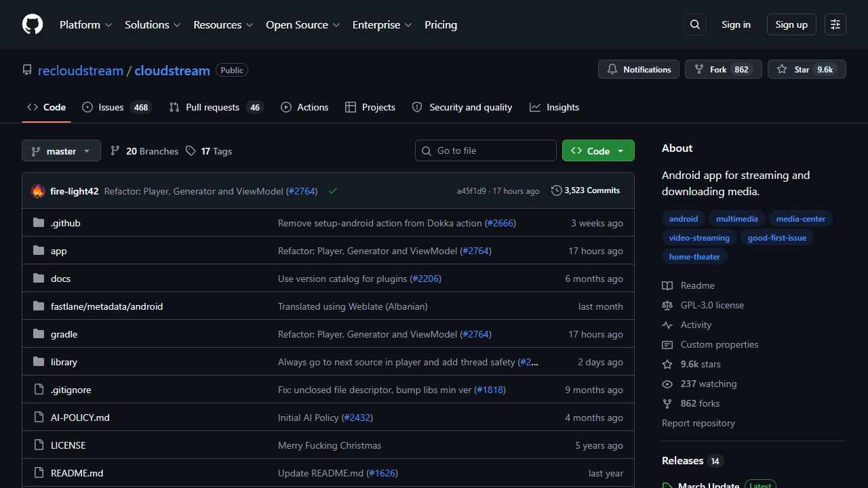This screenshot has height=488, width=868.
Task: Click fire-light42 avatar in latest commit
Action: click(38, 191)
